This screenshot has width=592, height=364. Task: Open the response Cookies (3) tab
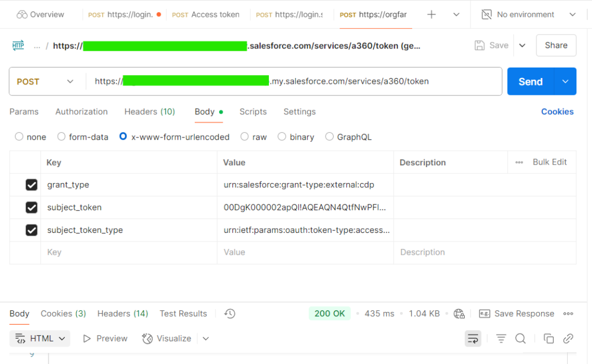pyautogui.click(x=64, y=314)
